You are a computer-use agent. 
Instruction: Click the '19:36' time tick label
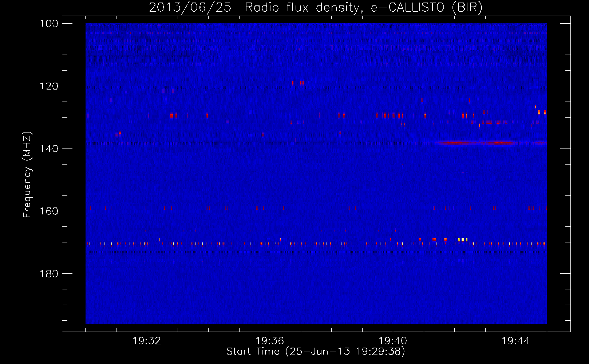(x=270, y=341)
